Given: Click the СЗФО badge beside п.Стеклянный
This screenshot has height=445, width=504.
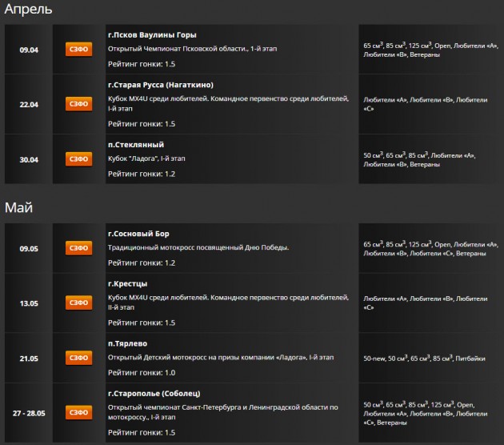Looking at the screenshot, I should (x=78, y=159).
